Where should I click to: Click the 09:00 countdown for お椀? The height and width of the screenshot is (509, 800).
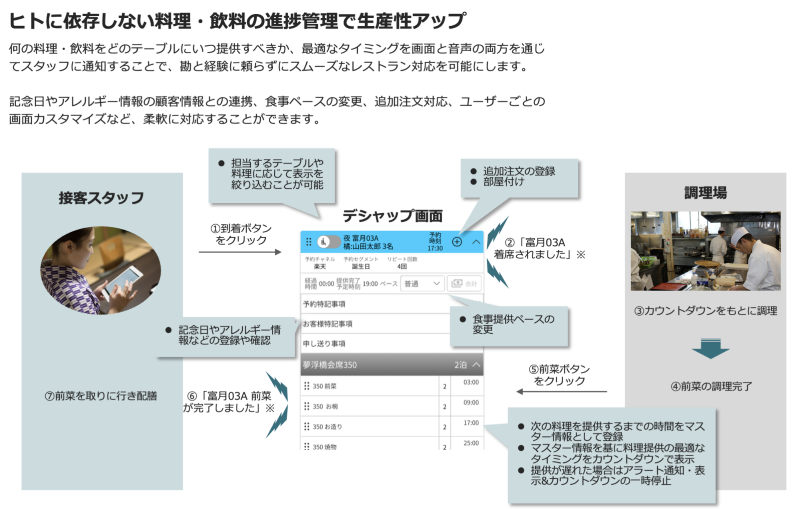click(x=471, y=403)
